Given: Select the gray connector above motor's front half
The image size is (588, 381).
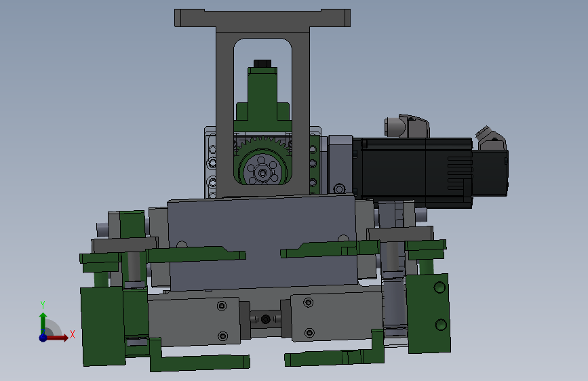Looking at the screenshot, I should click(x=407, y=126).
